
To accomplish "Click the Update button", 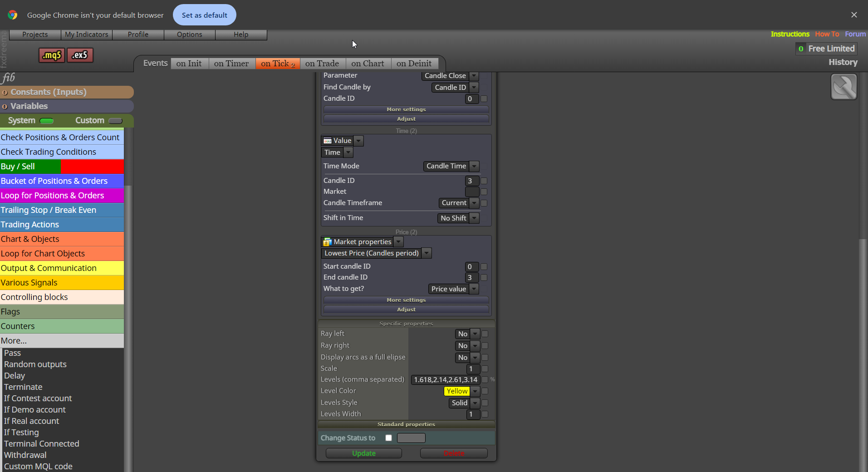I will coord(364,453).
